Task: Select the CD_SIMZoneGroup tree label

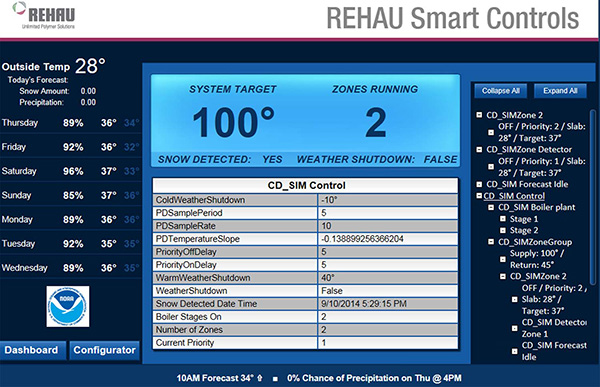Action: [535, 242]
